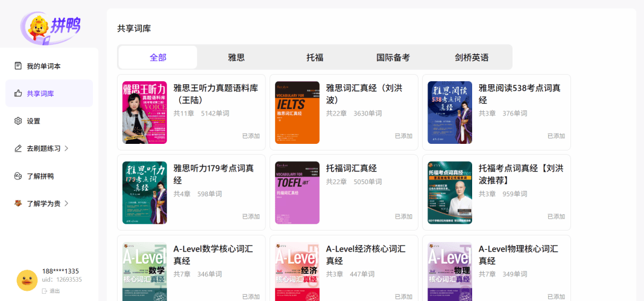Image resolution: width=644 pixels, height=301 pixels.
Task: Expand the 了解学为贵 chevron arrow
Action: 66,203
